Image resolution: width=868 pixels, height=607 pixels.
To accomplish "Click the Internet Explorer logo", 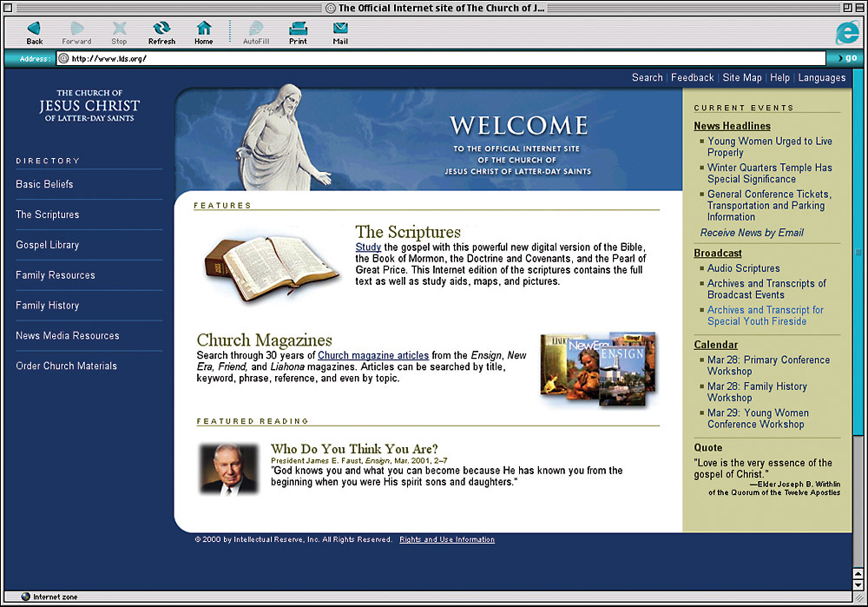I will [847, 32].
